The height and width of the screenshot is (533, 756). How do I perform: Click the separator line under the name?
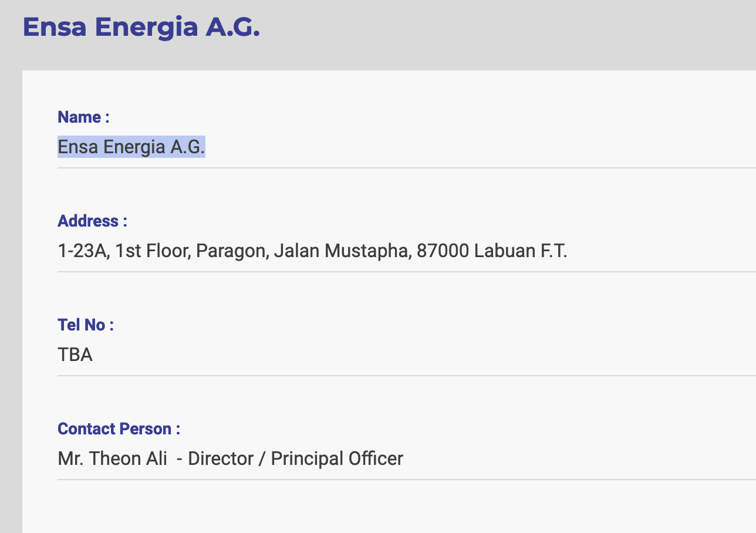(407, 168)
